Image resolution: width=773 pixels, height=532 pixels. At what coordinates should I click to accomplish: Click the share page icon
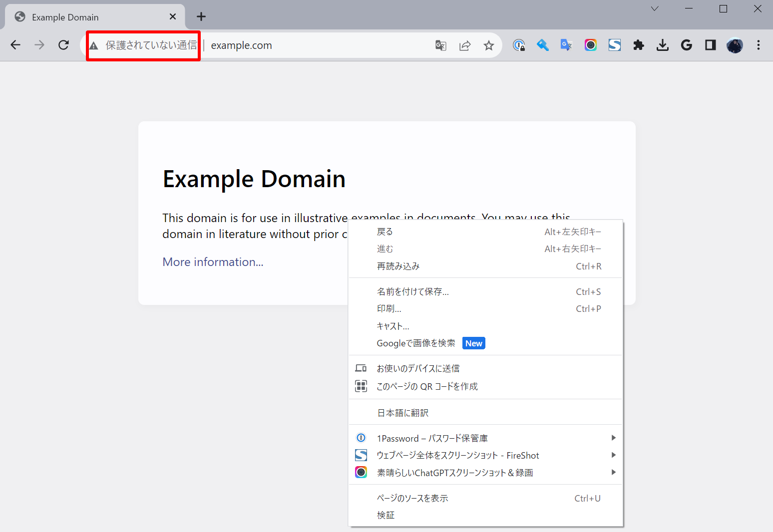[465, 45]
